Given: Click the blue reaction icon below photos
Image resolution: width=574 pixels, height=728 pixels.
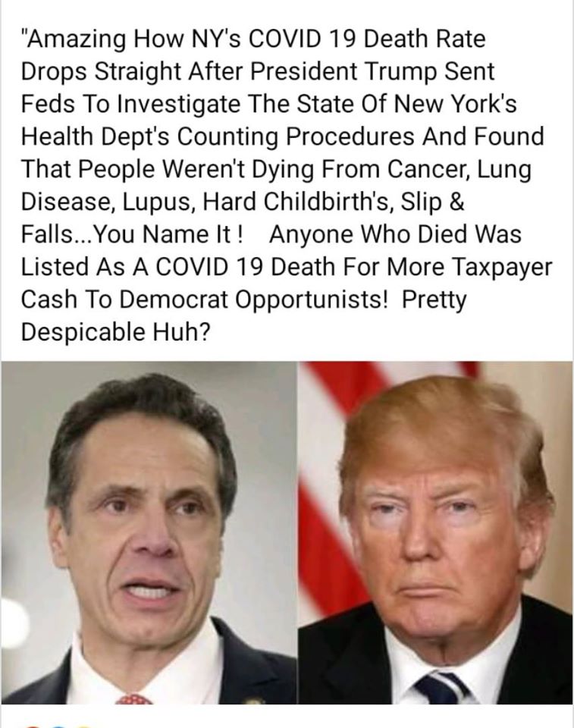Looking at the screenshot, I should coord(57,726).
